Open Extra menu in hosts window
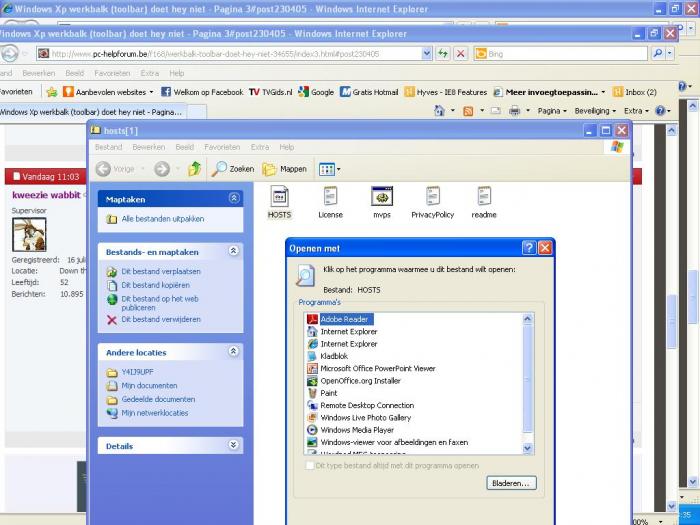 coord(260,147)
